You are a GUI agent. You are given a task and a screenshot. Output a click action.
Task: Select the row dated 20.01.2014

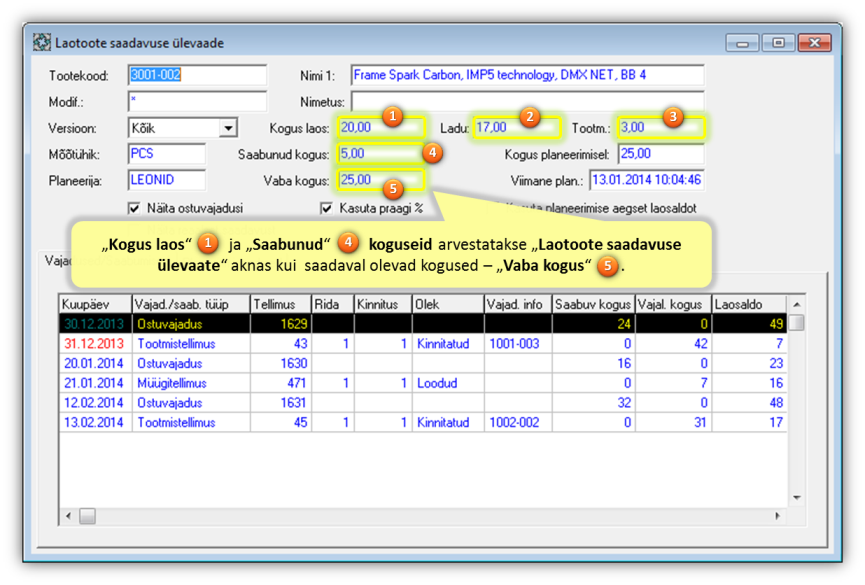pos(423,363)
